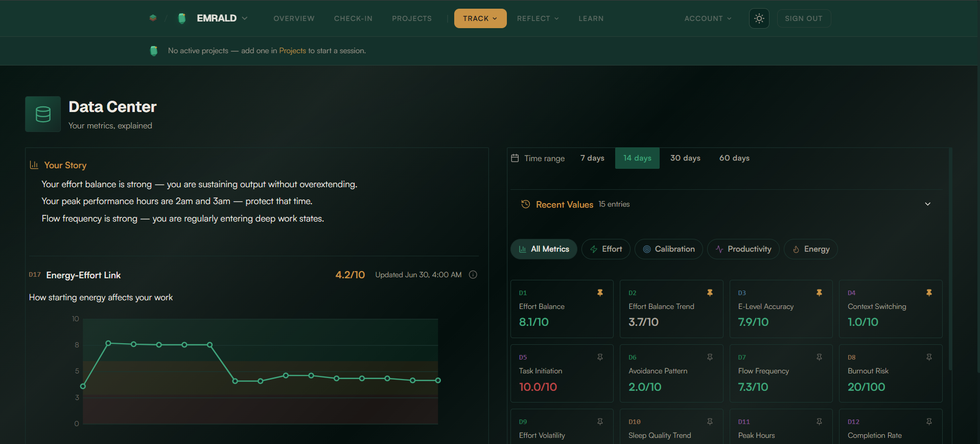Click the metrics panel vertical scrollbar
The width and height of the screenshot is (980, 444).
tap(950, 259)
